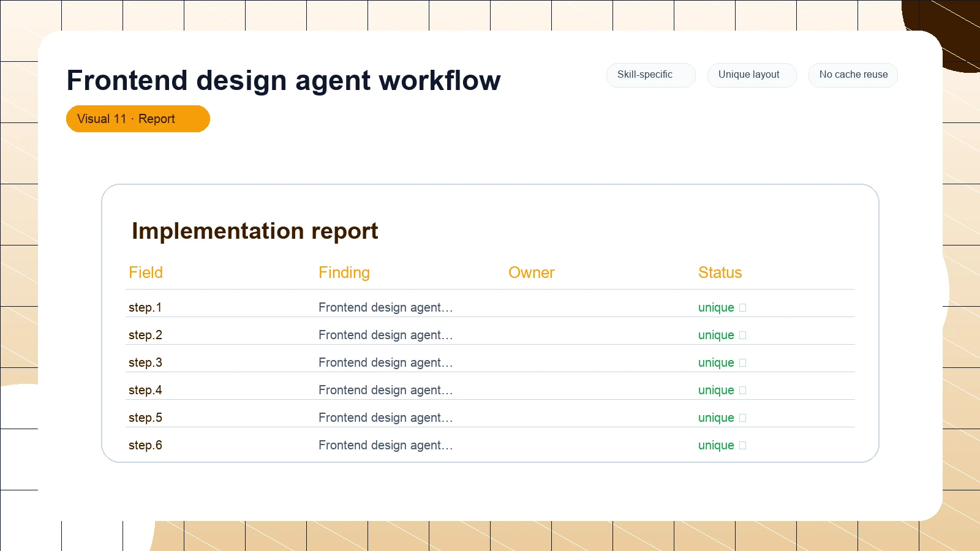The image size is (980, 551).
Task: Click the small square icon in step.6 status
Action: tap(743, 446)
